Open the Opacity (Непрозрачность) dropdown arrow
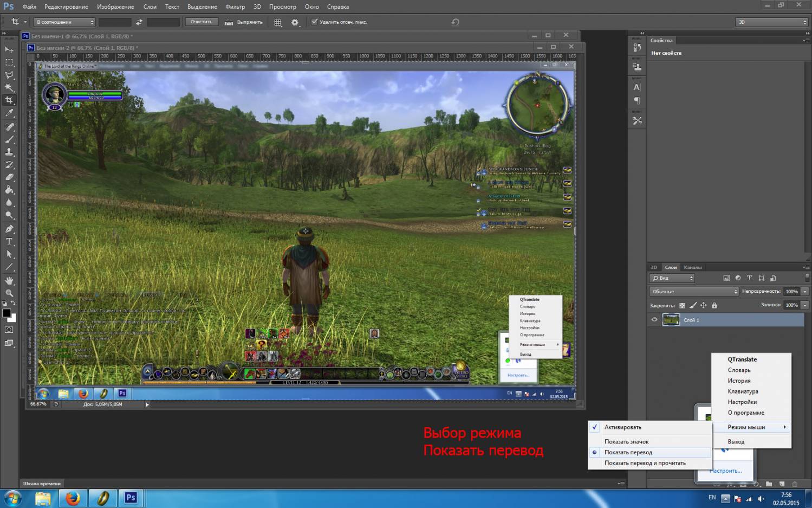This screenshot has height=508, width=812. 805,292
